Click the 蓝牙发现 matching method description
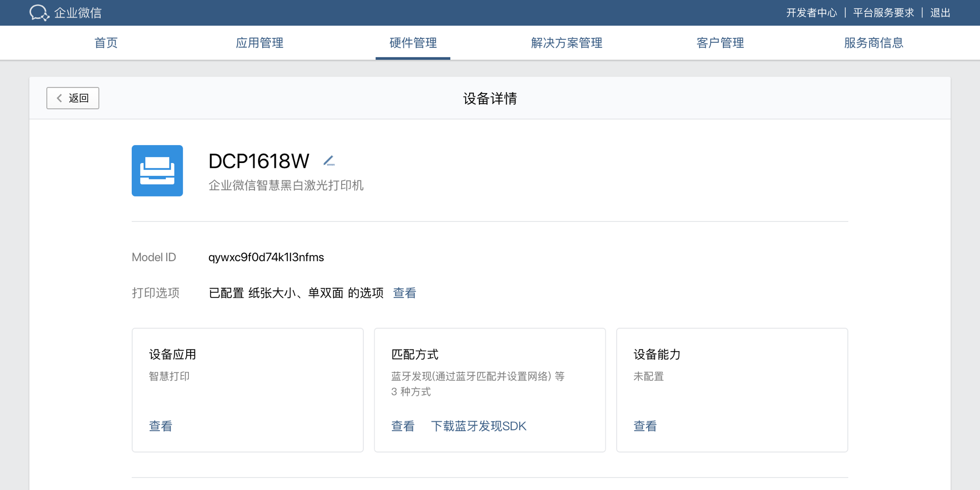The width and height of the screenshot is (980, 490). tap(478, 384)
